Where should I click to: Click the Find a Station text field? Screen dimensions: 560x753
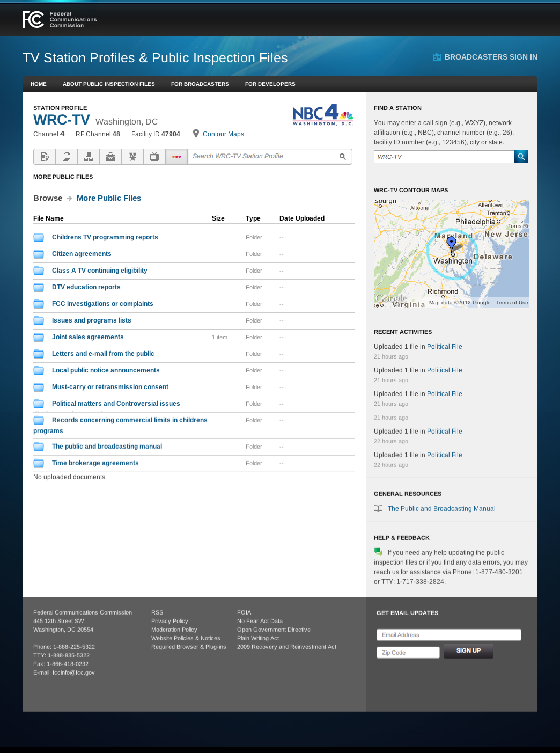point(444,157)
